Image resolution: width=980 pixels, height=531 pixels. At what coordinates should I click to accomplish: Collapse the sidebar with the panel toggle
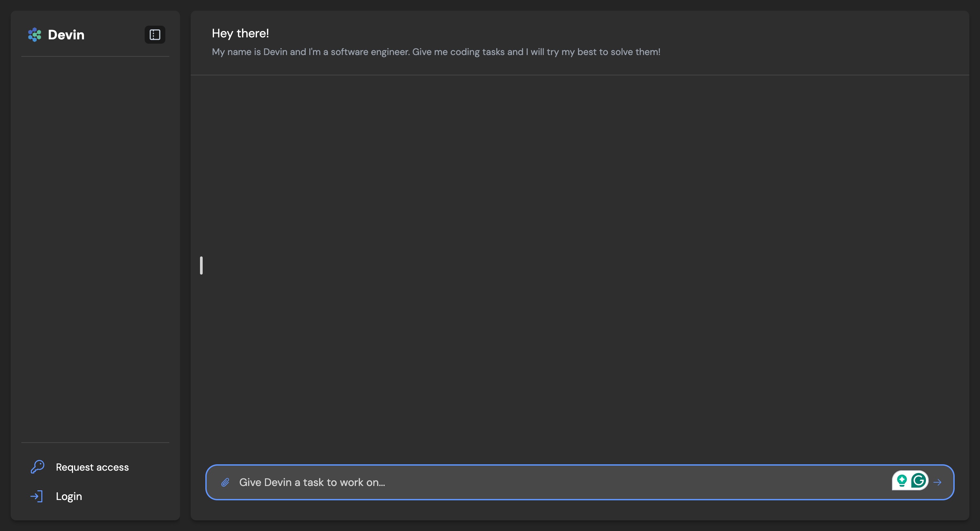155,35
